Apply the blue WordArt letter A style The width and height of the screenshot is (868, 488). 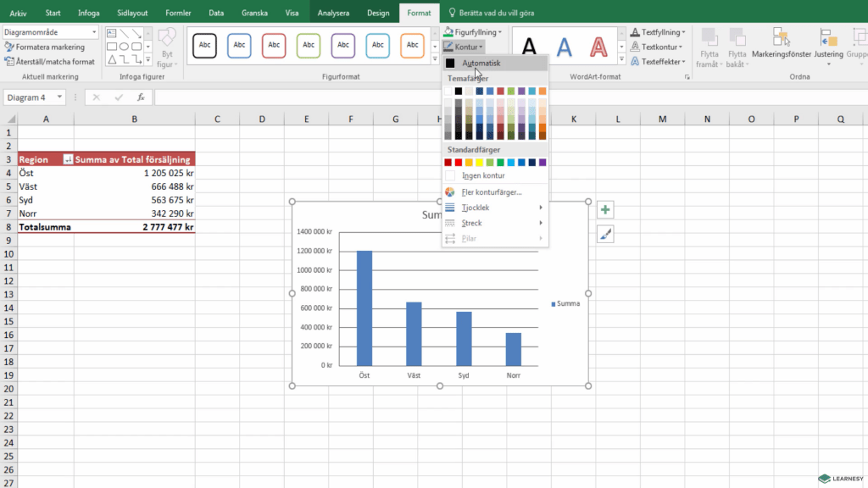[x=564, y=47]
